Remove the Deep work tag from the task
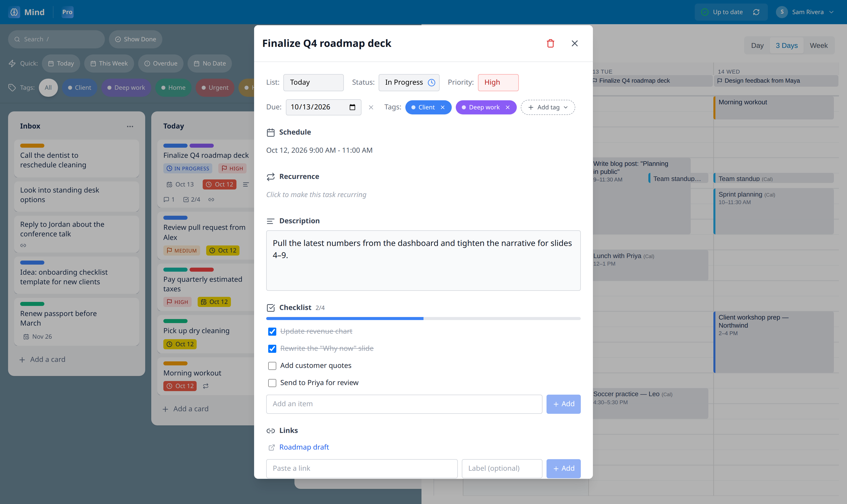 click(x=508, y=107)
